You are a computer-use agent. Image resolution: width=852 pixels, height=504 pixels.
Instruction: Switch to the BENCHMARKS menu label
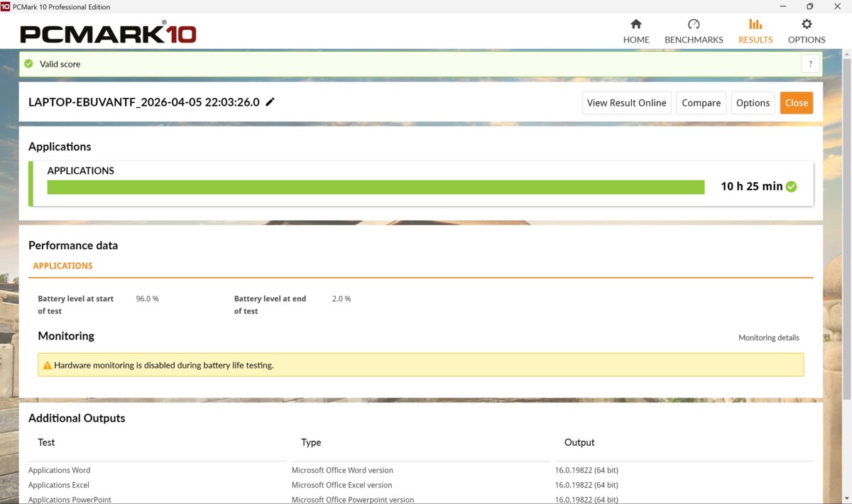[694, 40]
